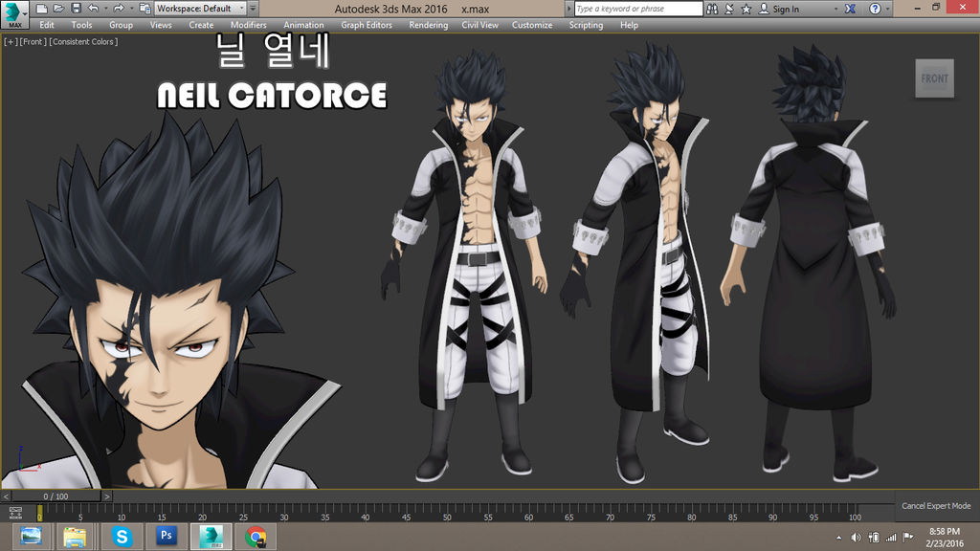This screenshot has height=551, width=980.
Task: Click the volume speaker tray icon
Action: tap(856, 538)
